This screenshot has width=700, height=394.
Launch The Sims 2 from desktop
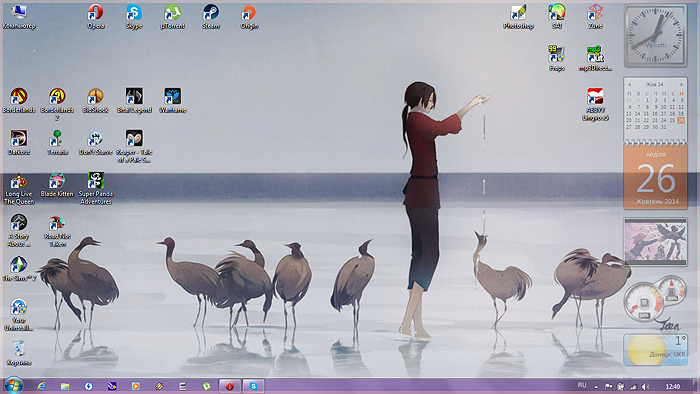pyautogui.click(x=19, y=269)
